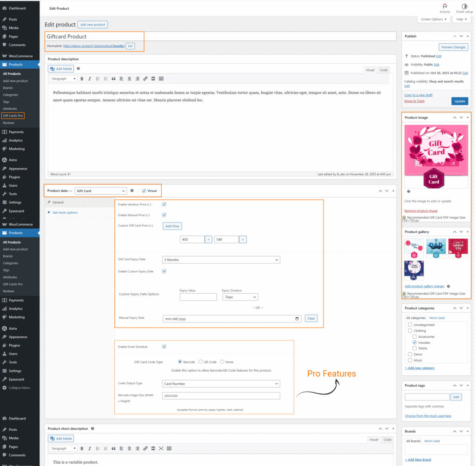The height and width of the screenshot is (466, 476).
Task: Click the Expiry Value input field
Action: 198,297
